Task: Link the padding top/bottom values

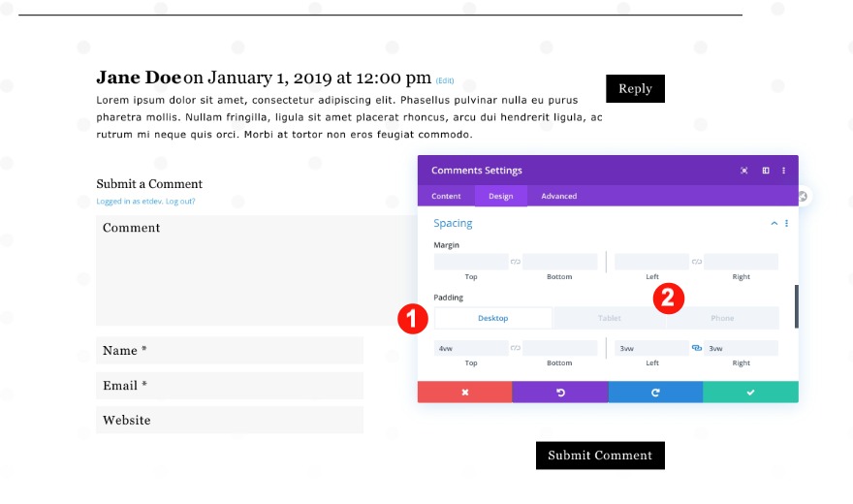Action: coord(516,348)
